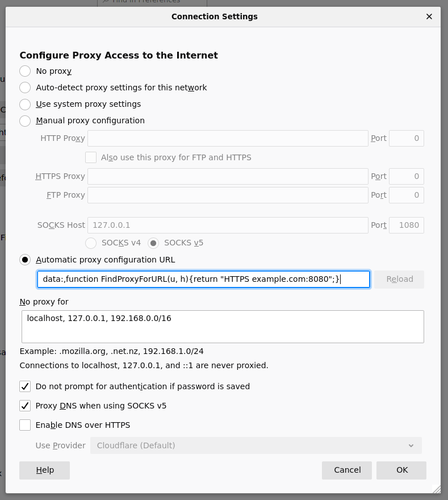Toggle Do not prompt for authentication checkbox
Image resolution: width=448 pixels, height=500 pixels.
(x=25, y=386)
